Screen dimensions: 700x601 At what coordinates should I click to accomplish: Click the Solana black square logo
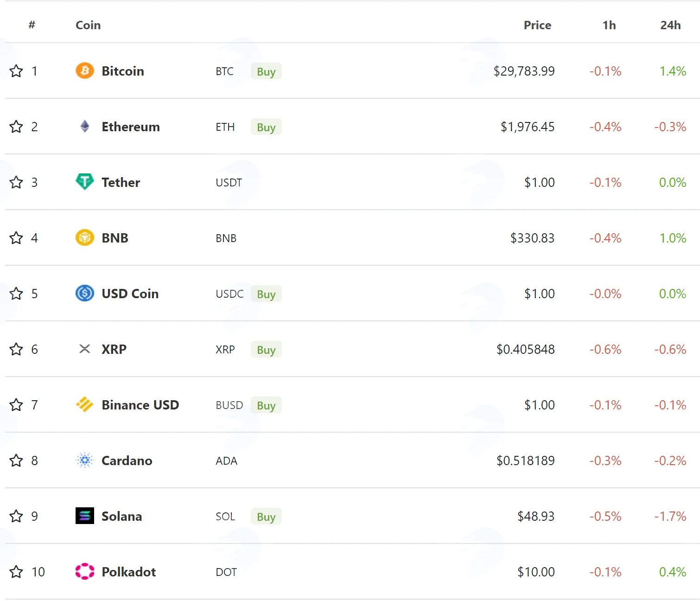click(85, 516)
